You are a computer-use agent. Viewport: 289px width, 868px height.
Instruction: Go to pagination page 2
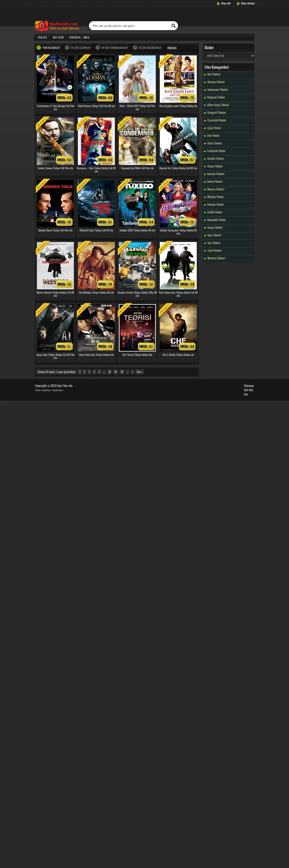click(x=84, y=372)
